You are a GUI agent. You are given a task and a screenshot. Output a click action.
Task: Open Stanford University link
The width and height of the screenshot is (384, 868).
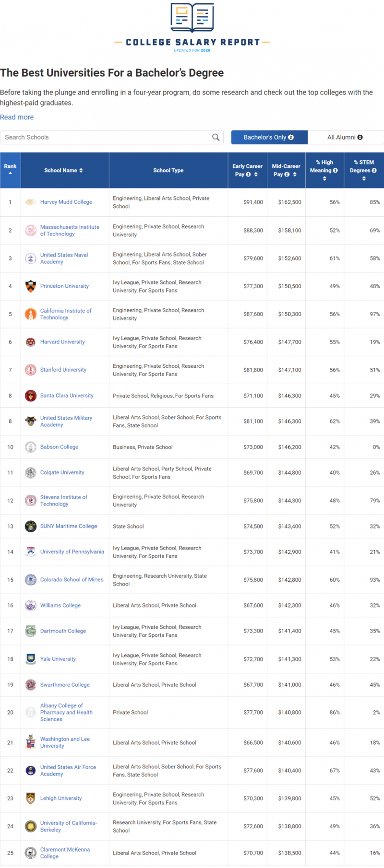[63, 370]
